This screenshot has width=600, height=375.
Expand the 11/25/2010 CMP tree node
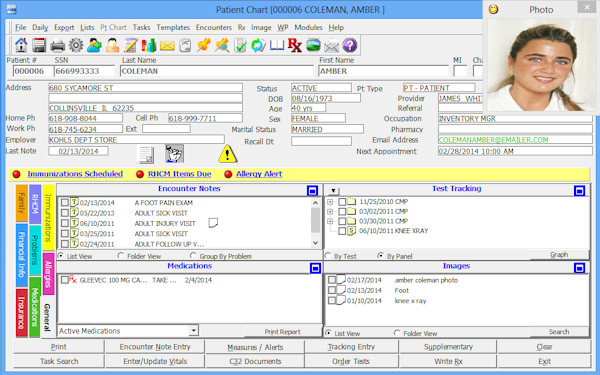[x=330, y=202]
